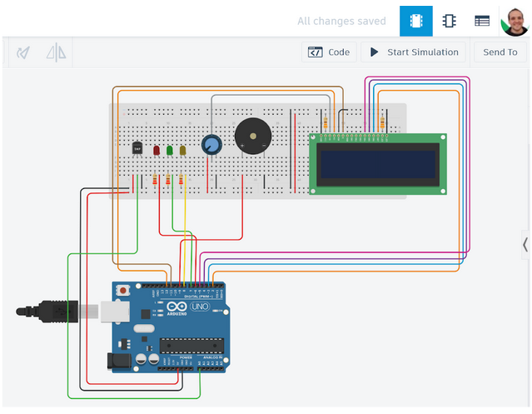Screen dimensions: 532x414
Task: Click the mirror tool icon
Action: point(56,52)
